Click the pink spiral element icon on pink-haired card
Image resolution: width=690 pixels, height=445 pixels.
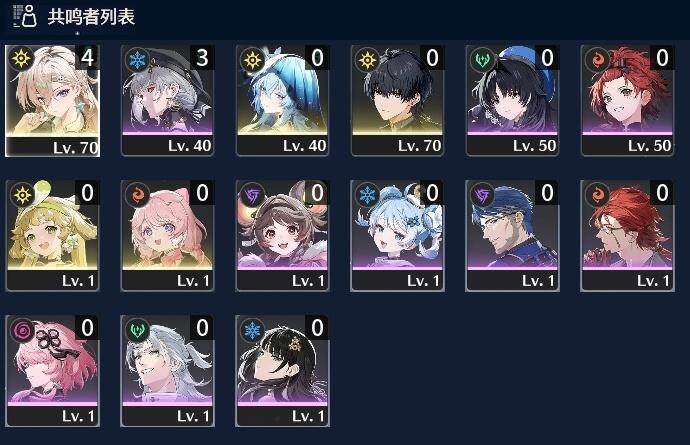(x=22, y=330)
